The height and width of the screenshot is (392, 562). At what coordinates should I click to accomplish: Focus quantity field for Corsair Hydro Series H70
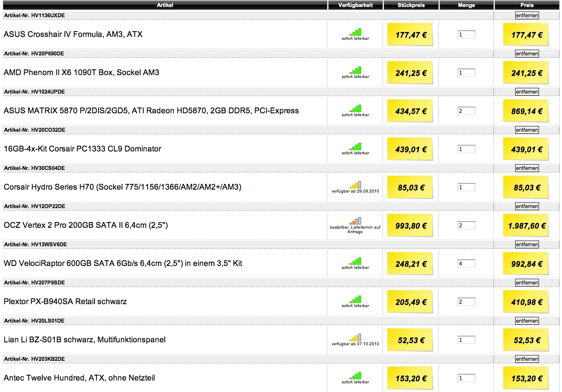pyautogui.click(x=466, y=188)
